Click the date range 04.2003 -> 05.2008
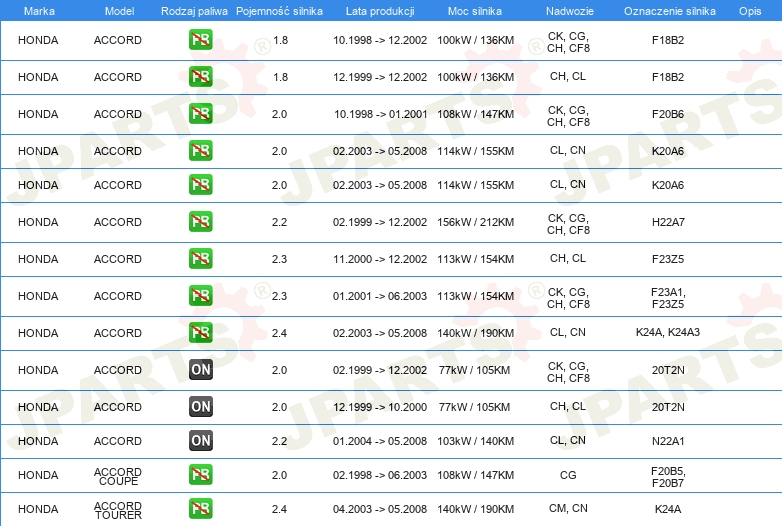782x526 pixels. click(380, 509)
